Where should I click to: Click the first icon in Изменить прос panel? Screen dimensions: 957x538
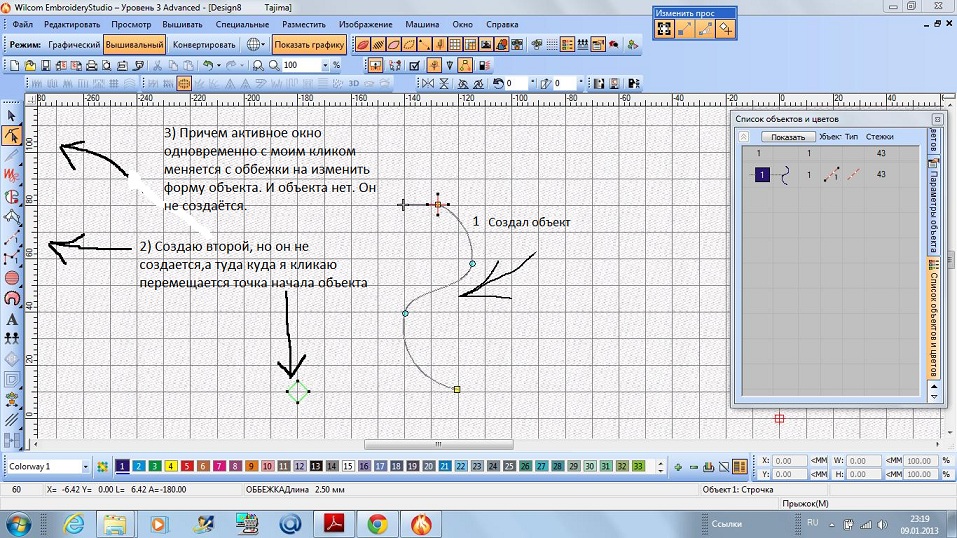[x=664, y=29]
